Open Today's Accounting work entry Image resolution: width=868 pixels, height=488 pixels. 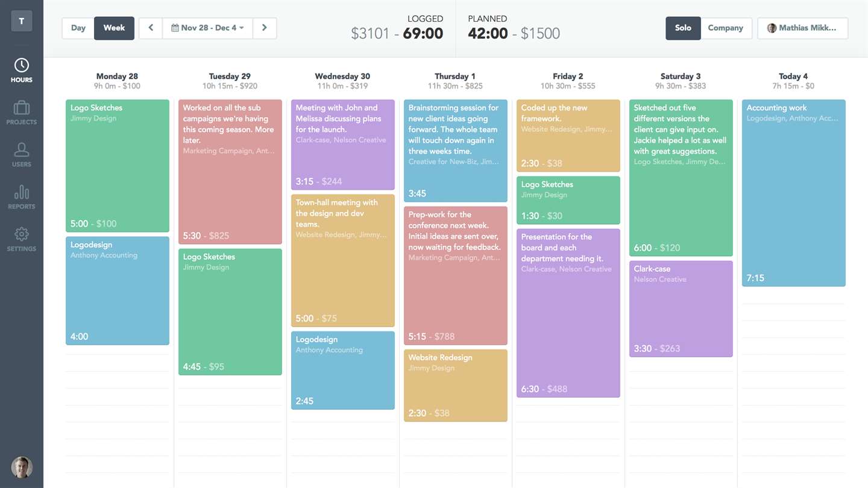point(793,193)
